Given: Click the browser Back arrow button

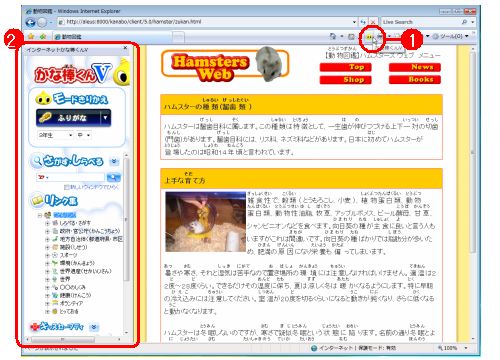Looking at the screenshot, I should click(x=30, y=22).
